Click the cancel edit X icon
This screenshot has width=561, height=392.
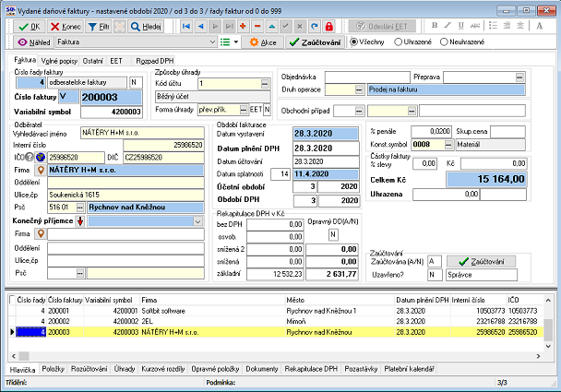tap(300, 26)
